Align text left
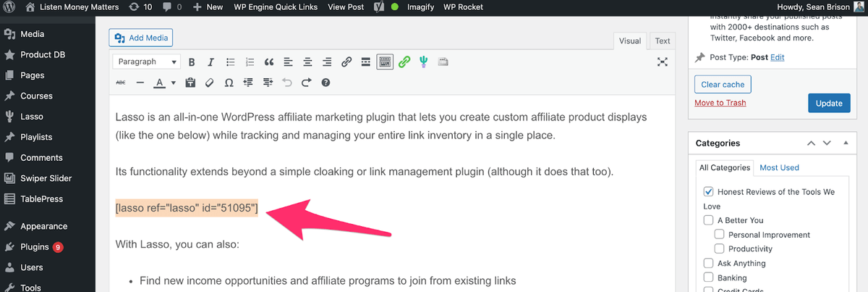 click(289, 62)
